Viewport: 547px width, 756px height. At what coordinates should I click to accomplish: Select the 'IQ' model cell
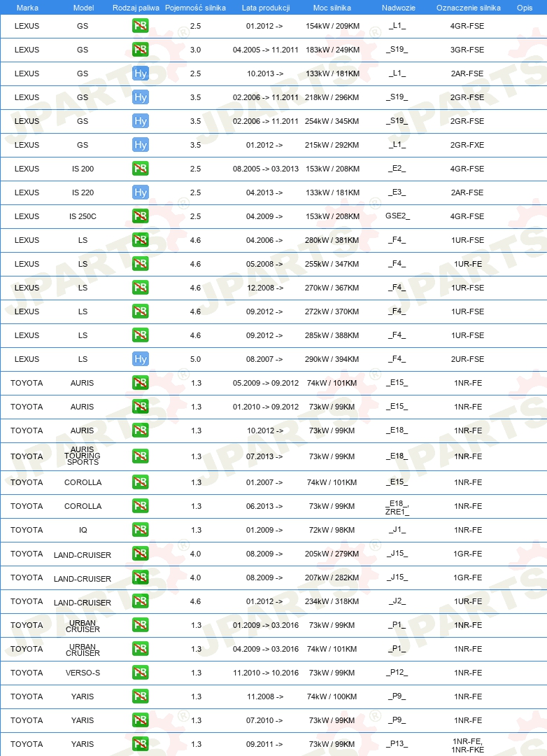coord(83,530)
